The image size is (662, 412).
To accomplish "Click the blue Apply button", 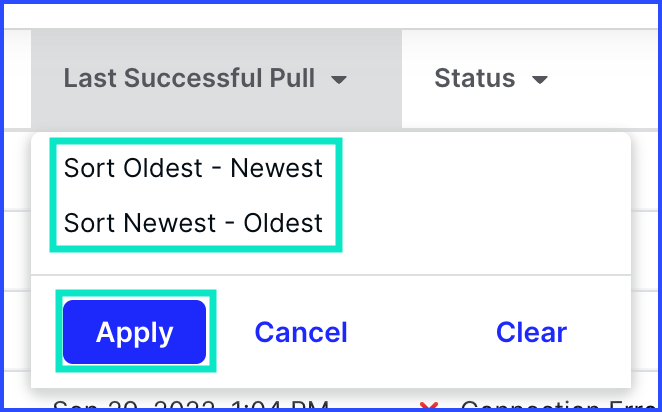I will pyautogui.click(x=134, y=332).
